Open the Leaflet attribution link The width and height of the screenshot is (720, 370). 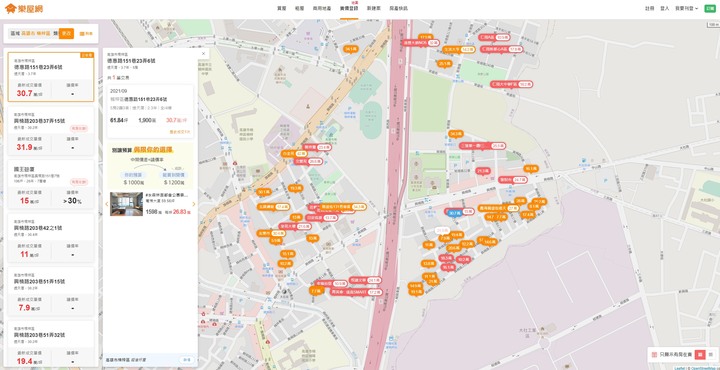click(x=680, y=368)
